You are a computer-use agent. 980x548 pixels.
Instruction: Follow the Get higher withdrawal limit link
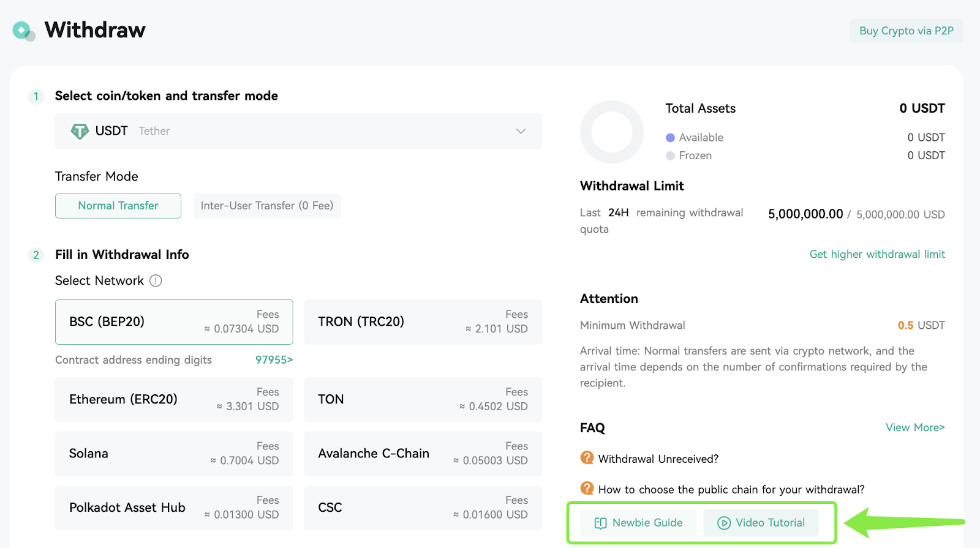coord(877,254)
